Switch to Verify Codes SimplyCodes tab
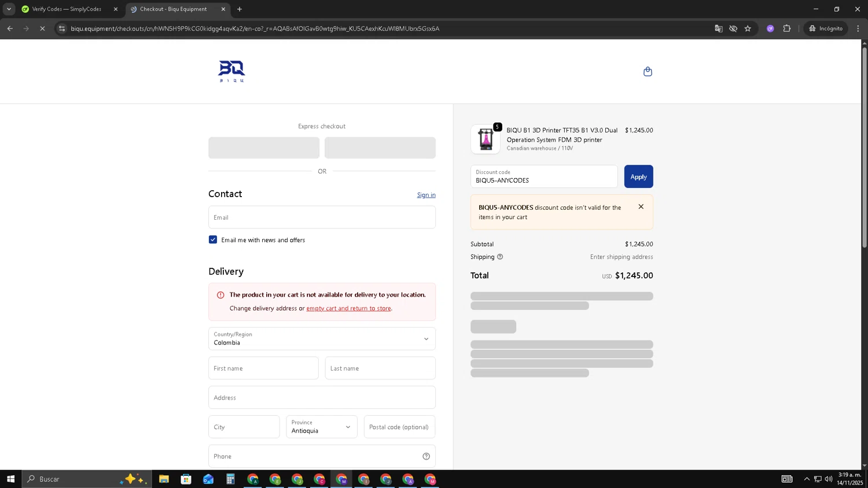Image resolution: width=868 pixels, height=488 pixels. click(x=67, y=9)
